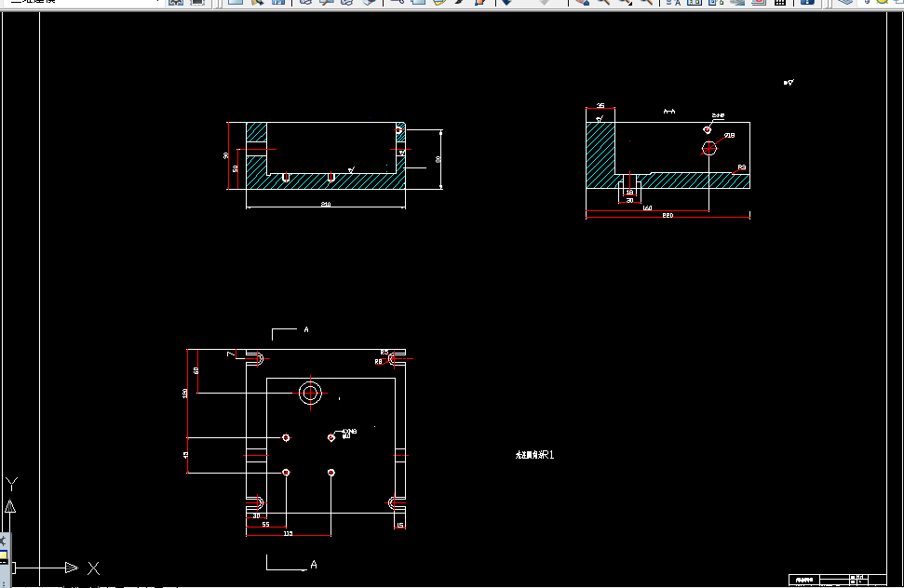Click the blue help icon in toolbar
This screenshot has height=588, width=904.
(x=808, y=2)
